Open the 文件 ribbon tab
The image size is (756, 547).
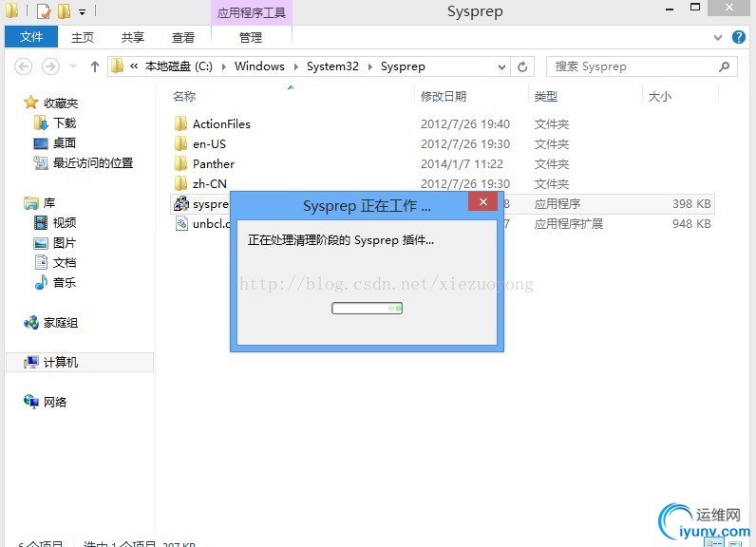[30, 37]
